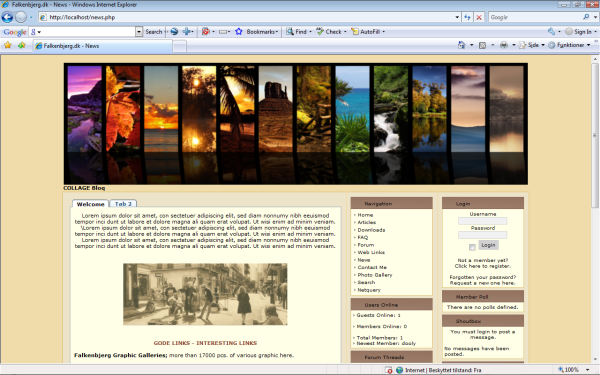The height and width of the screenshot is (375, 600).
Task: Click the Login button
Action: pos(488,245)
